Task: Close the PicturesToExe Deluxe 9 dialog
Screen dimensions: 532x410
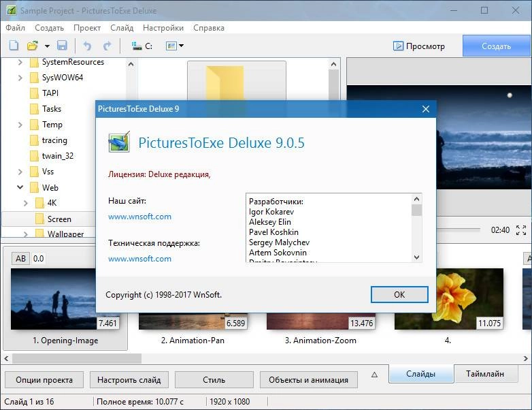Action: click(426, 109)
